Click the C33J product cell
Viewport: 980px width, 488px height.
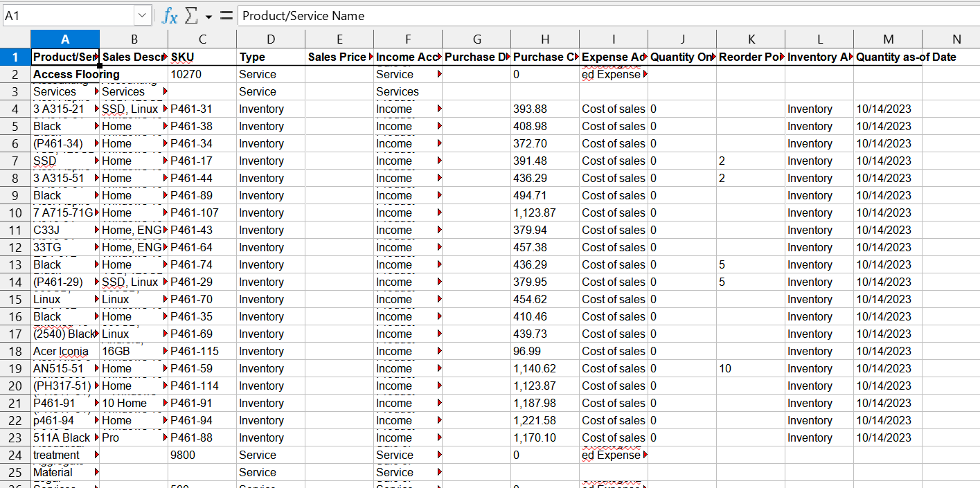coord(65,230)
